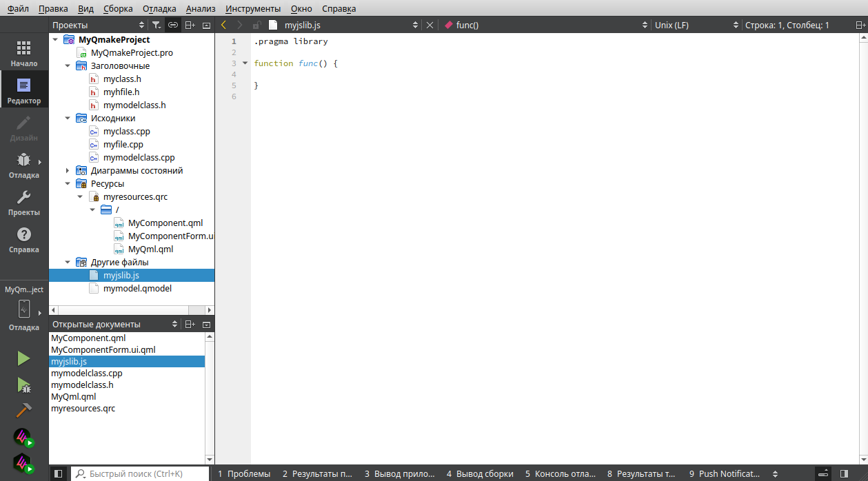The image size is (868, 481).
Task: Open the Сборка menu
Action: pyautogui.click(x=118, y=9)
